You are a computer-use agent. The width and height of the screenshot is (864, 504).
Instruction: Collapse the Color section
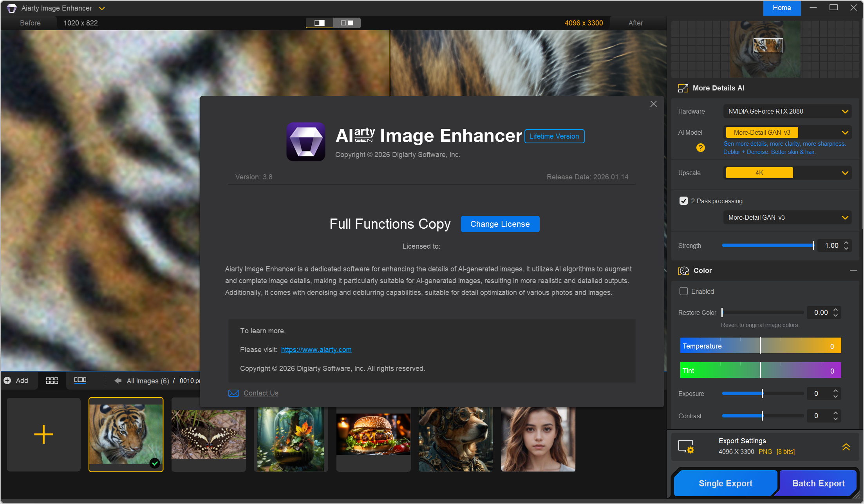click(x=853, y=271)
